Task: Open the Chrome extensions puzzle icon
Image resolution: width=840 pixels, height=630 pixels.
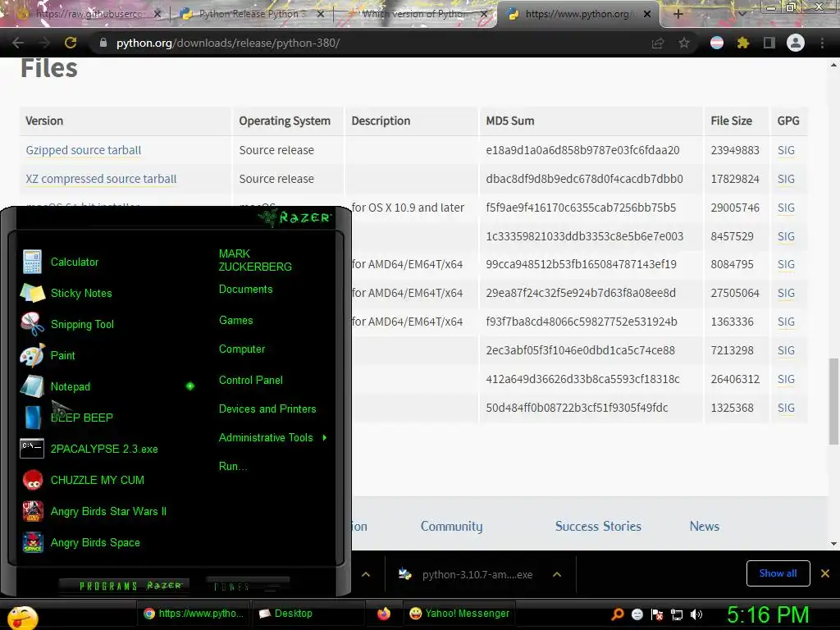Action: tap(742, 43)
